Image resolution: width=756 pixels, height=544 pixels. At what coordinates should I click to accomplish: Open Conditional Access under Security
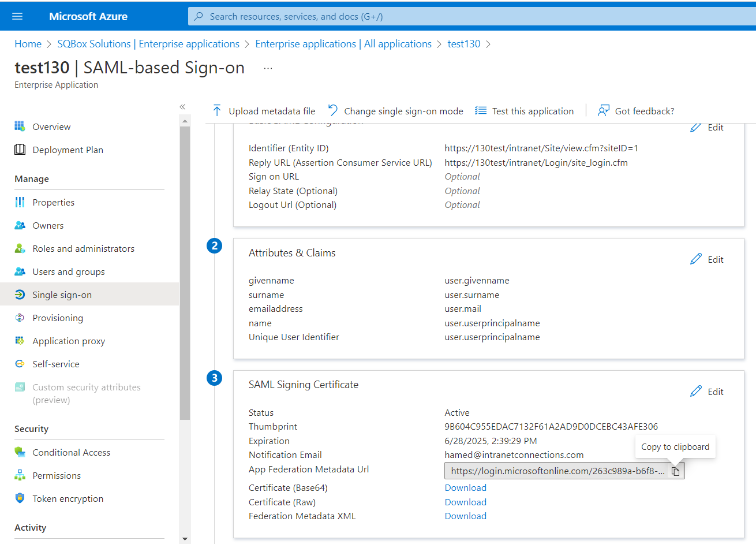[71, 452]
